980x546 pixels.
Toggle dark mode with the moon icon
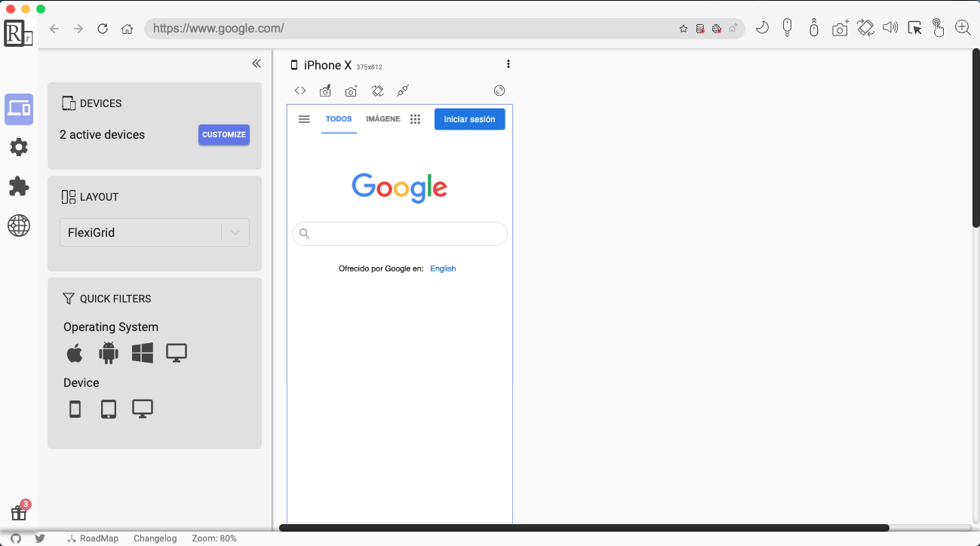coord(762,28)
